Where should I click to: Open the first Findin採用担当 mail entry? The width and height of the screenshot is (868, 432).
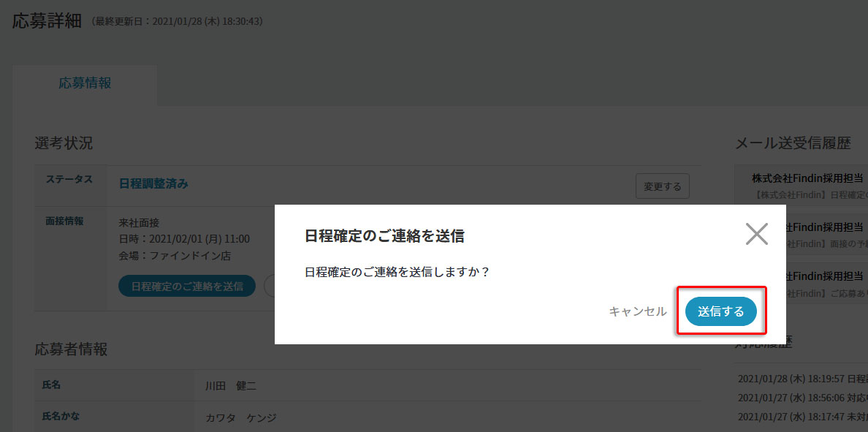pos(807,178)
